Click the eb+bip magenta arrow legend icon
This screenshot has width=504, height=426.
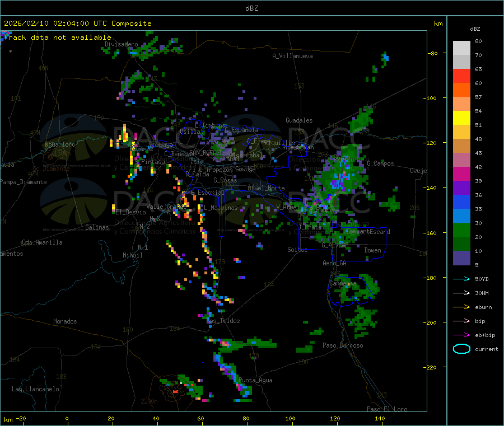(461, 335)
